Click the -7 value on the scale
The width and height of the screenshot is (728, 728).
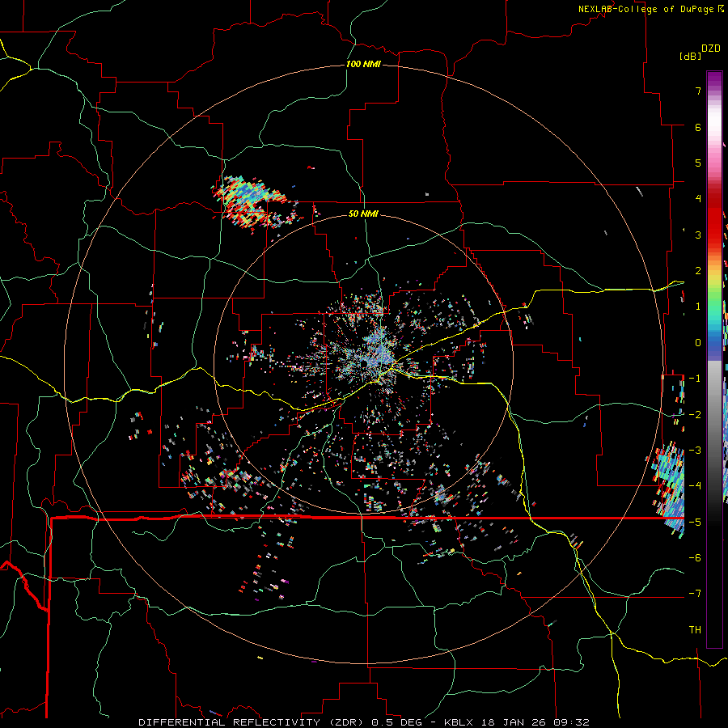[x=695, y=594]
